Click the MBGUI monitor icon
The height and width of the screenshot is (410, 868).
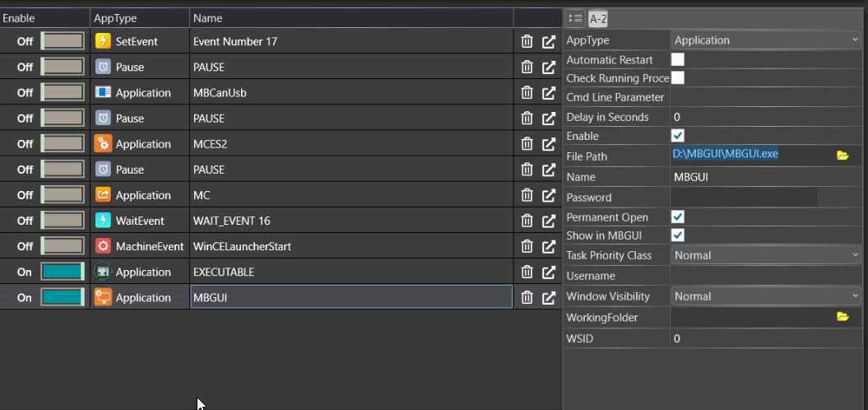pos(103,297)
